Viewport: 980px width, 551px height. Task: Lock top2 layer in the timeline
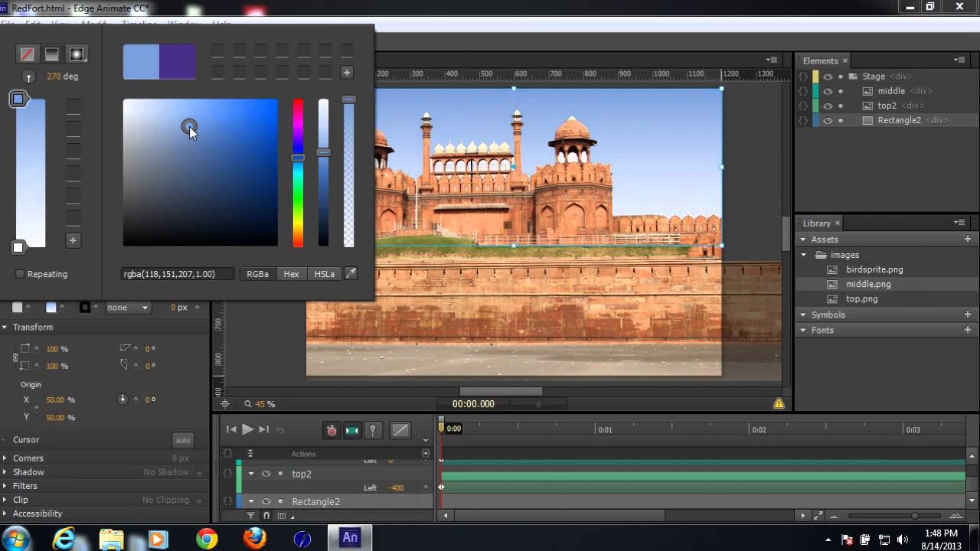click(280, 474)
